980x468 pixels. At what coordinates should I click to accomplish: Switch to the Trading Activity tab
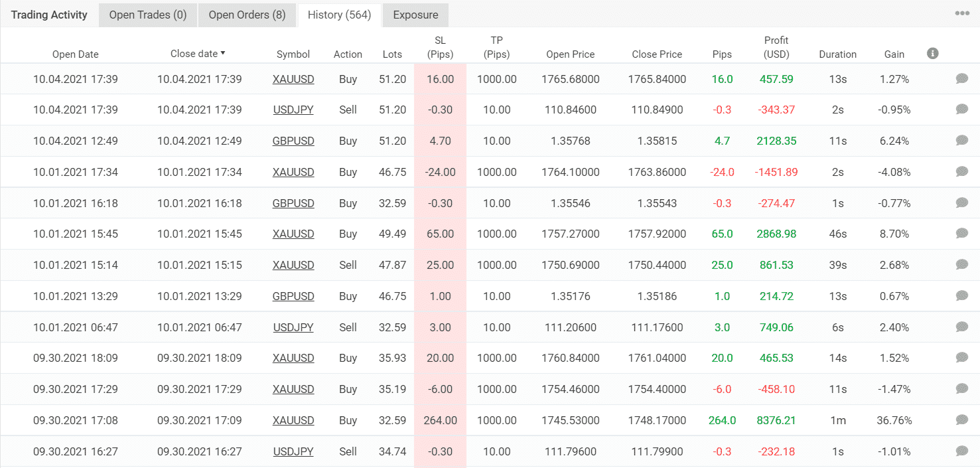[49, 15]
